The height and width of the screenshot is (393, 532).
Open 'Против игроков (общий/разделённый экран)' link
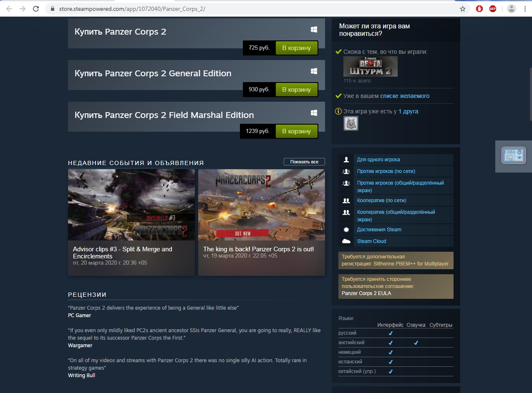tap(401, 186)
